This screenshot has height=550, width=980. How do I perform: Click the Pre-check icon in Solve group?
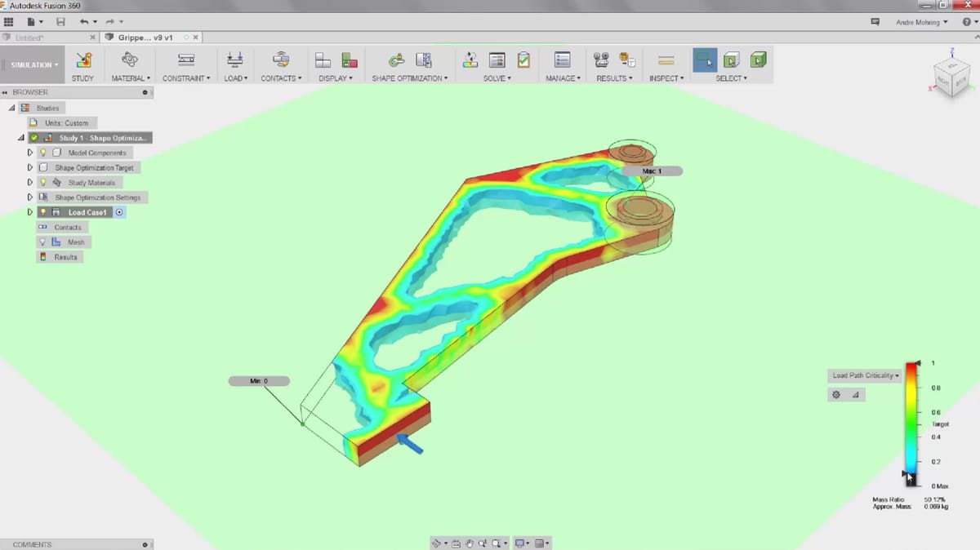(470, 60)
